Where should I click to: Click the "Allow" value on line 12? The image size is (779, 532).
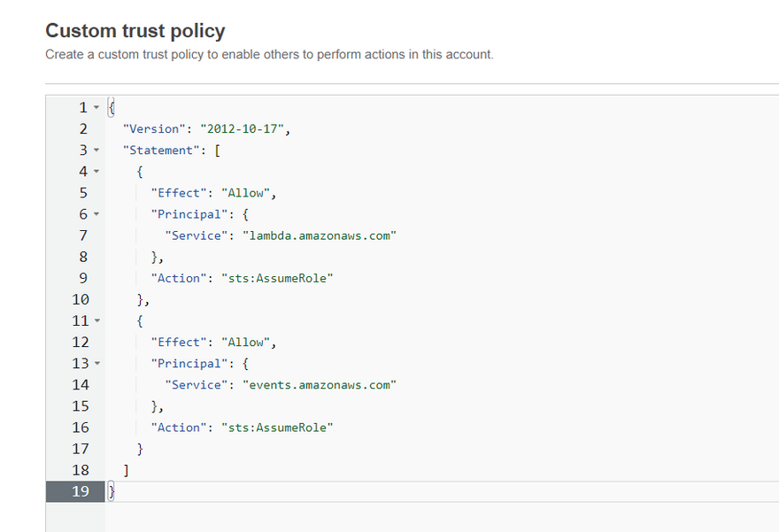coord(249,343)
